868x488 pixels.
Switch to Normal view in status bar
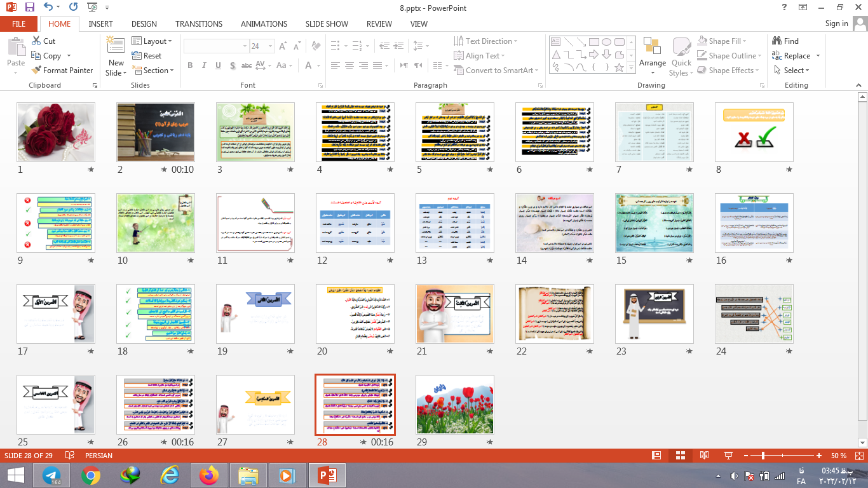point(656,456)
